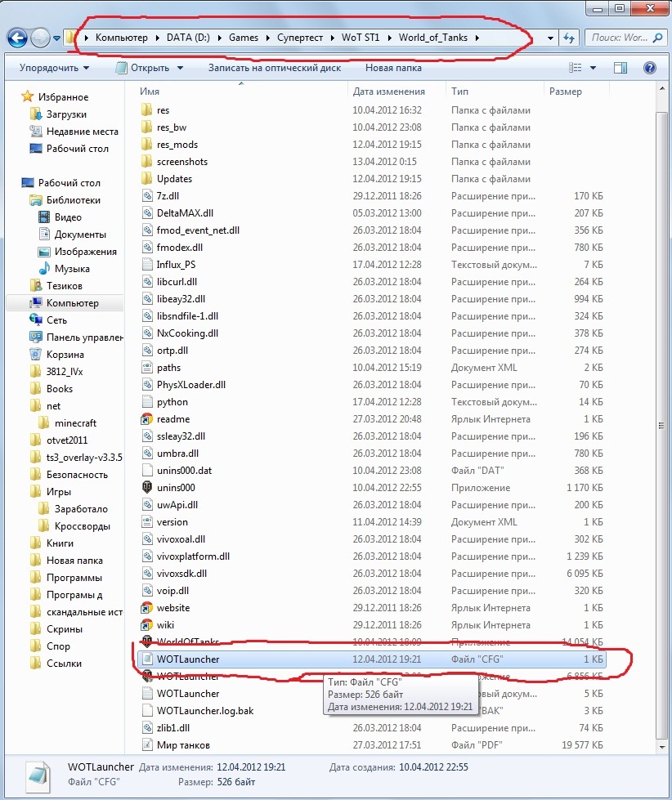The image size is (672, 800).
Task: Click the Открыть toolbar button
Action: pyautogui.click(x=143, y=68)
